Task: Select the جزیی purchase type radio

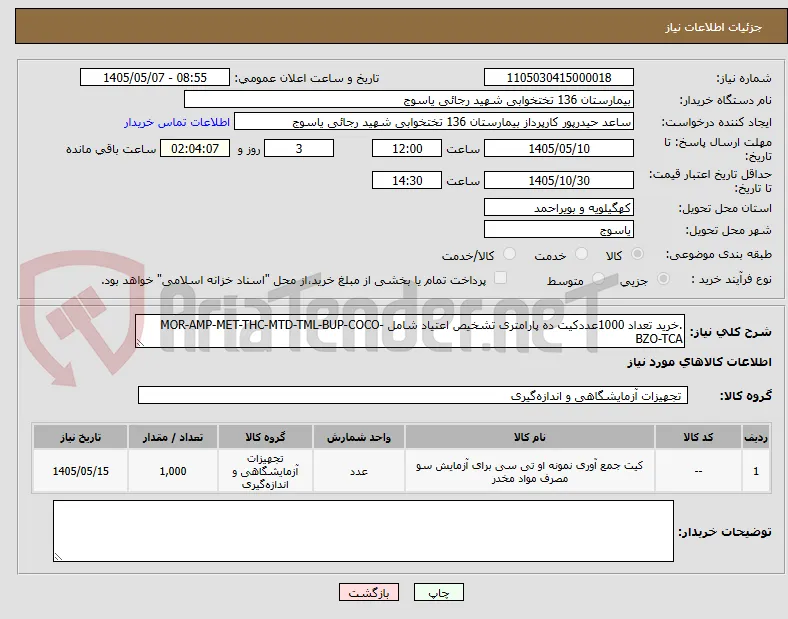Action: point(663,278)
